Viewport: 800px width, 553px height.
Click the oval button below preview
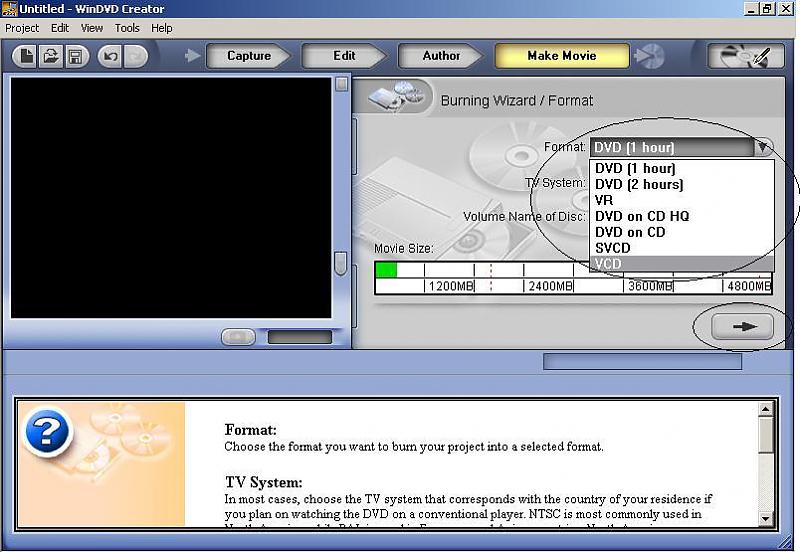tap(238, 337)
